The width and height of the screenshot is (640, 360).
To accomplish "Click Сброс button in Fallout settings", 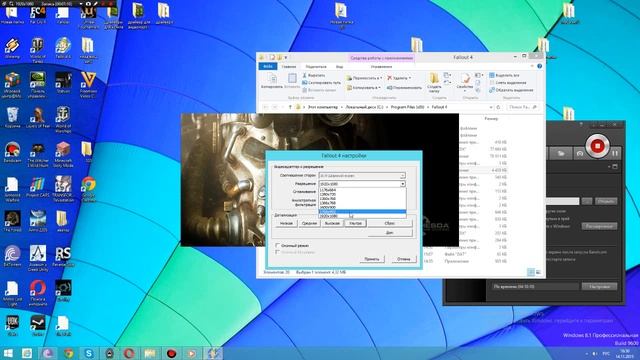I will pyautogui.click(x=390, y=223).
